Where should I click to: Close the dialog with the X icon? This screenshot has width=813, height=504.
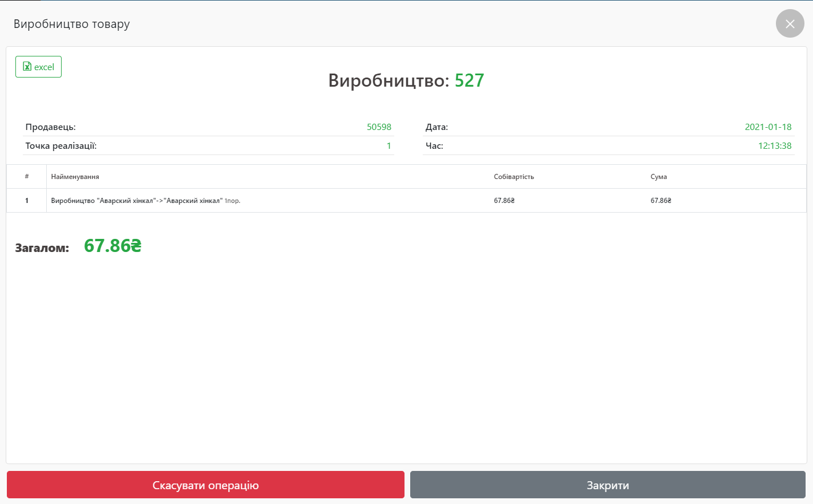coord(790,24)
